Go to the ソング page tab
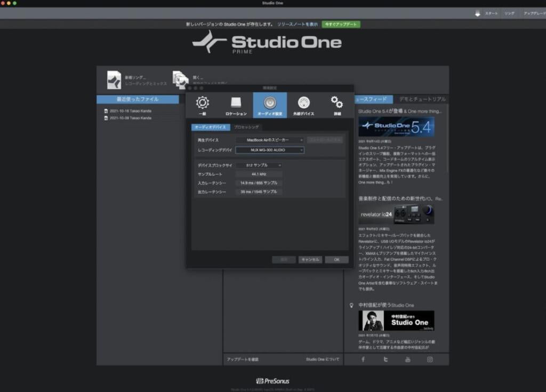This screenshot has height=392, width=546. tap(509, 13)
